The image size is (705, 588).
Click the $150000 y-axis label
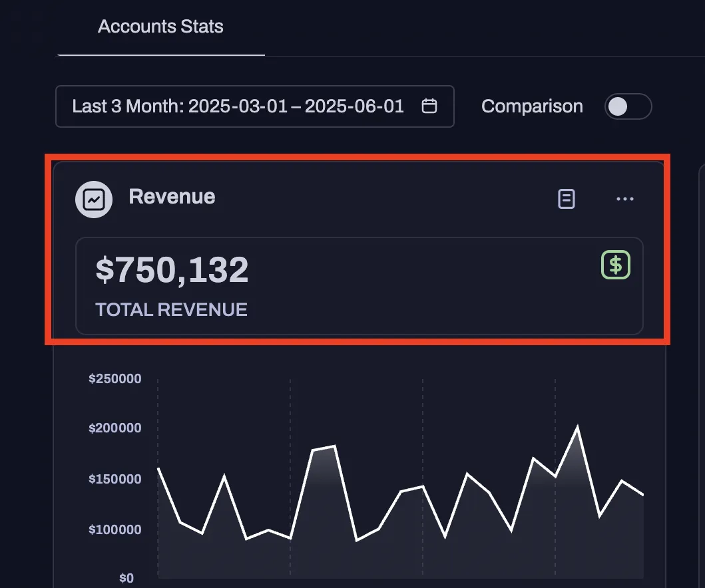pyautogui.click(x=115, y=480)
